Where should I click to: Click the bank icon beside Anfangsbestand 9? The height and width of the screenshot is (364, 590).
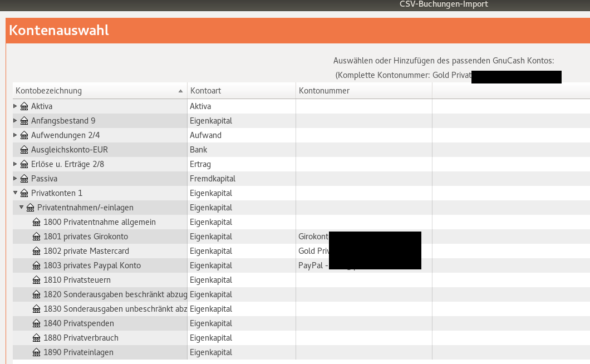24,121
